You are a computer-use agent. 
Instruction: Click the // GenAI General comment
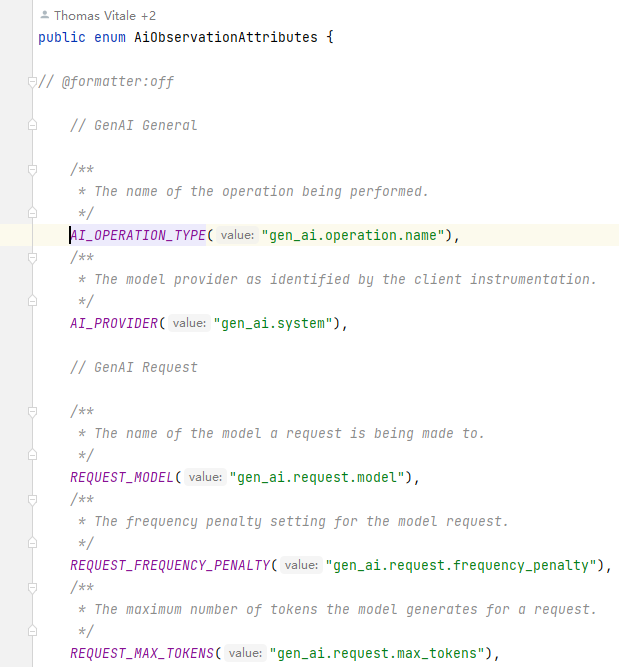(x=134, y=125)
